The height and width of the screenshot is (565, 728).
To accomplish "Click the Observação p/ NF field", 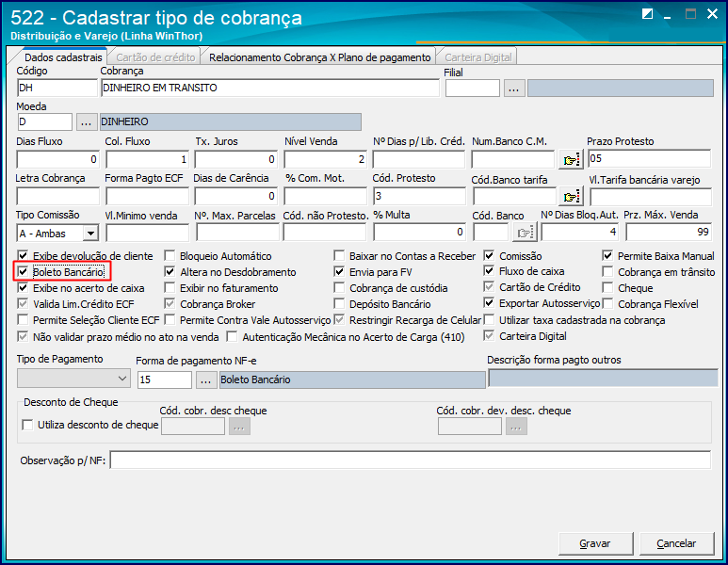I will (x=411, y=460).
